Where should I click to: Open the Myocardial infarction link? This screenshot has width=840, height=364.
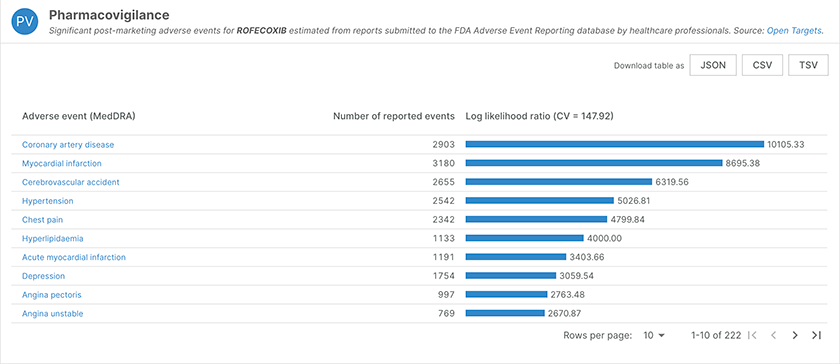[x=62, y=164]
